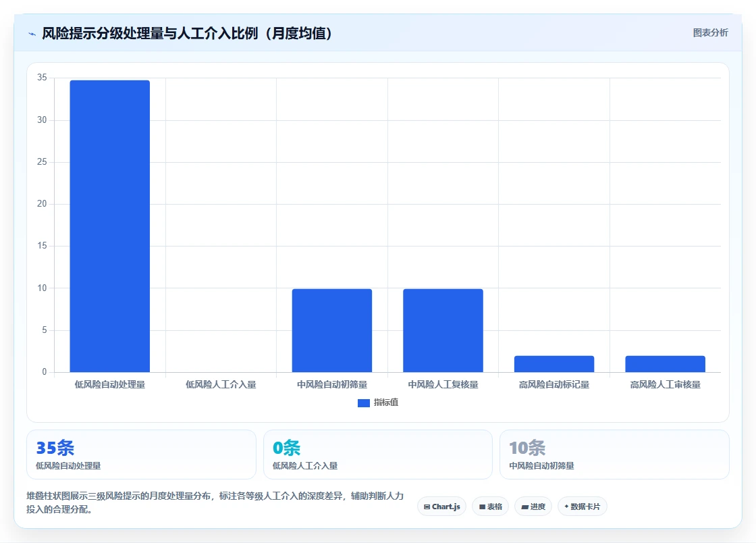Select the 高风险自动标记量 bar

click(x=554, y=364)
